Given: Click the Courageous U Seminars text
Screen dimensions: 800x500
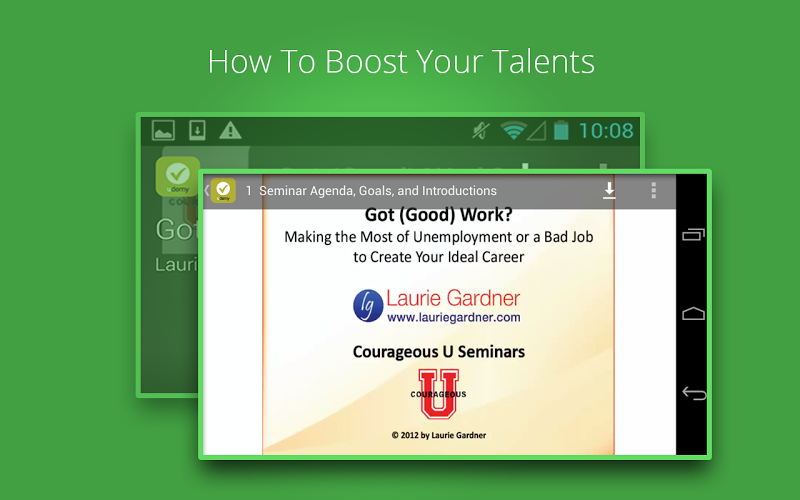Looking at the screenshot, I should (x=439, y=352).
